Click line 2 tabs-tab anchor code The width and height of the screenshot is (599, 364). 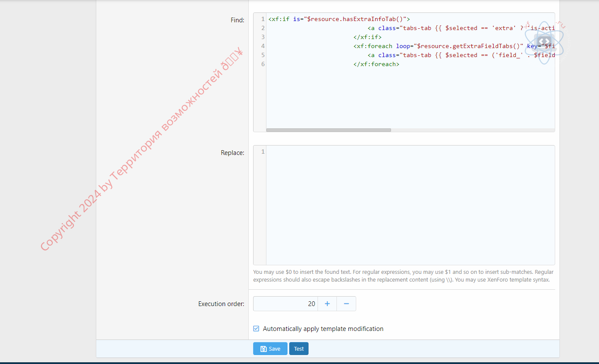461,28
